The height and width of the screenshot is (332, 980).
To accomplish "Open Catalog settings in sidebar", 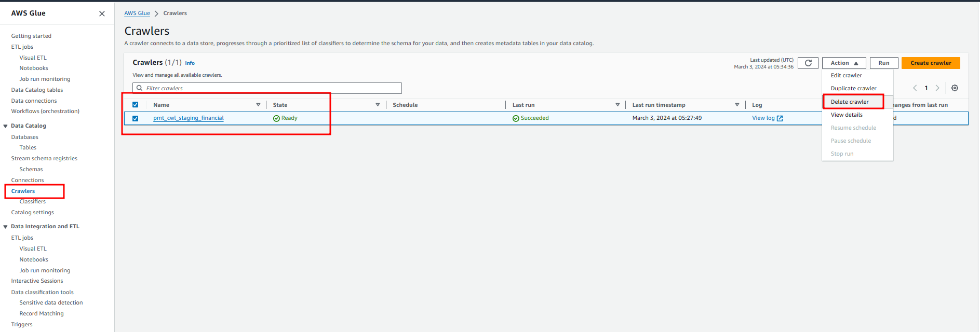I will [x=32, y=213].
